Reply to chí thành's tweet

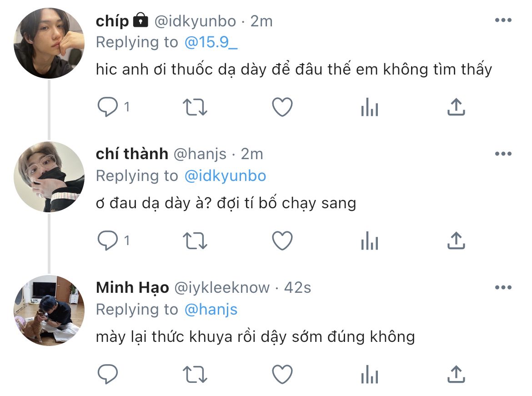(x=108, y=241)
